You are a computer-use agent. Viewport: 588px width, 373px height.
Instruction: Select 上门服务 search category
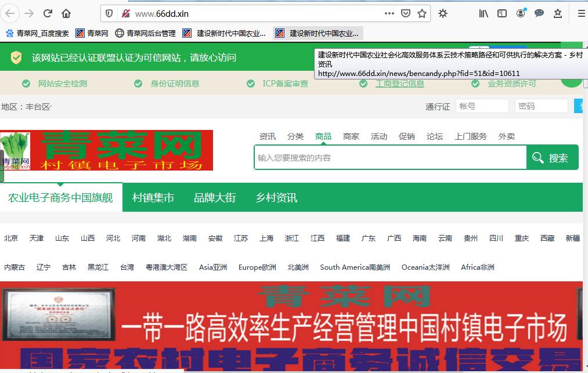(471, 136)
